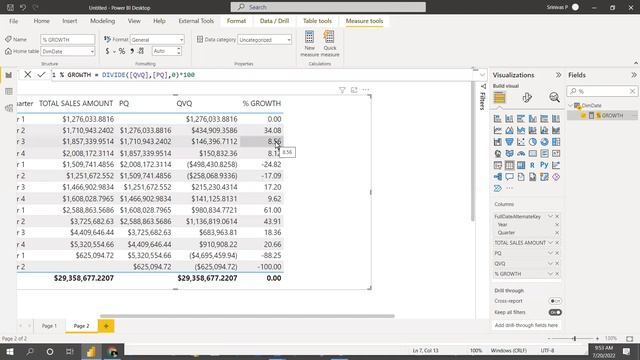The width and height of the screenshot is (640, 360).
Task: Select line chart visual
Action: (x=498, y=131)
